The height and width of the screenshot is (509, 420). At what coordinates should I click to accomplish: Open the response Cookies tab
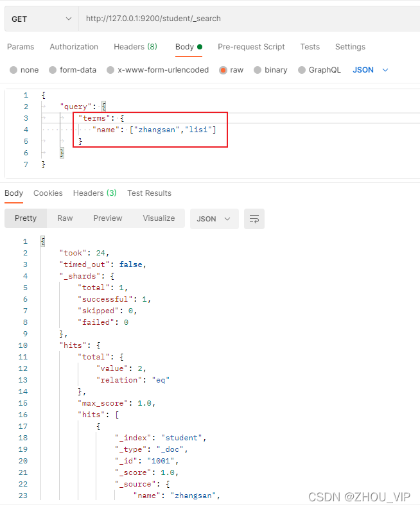pyautogui.click(x=48, y=193)
